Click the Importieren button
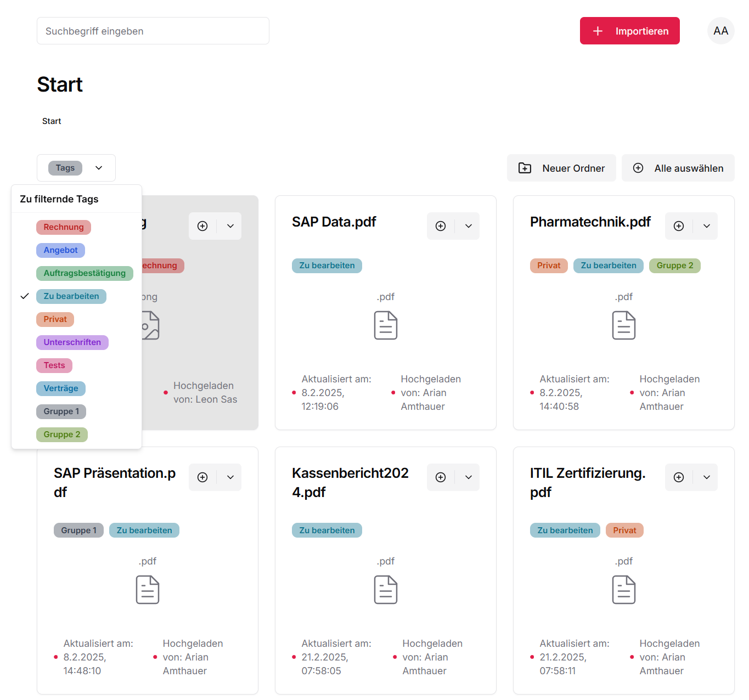The image size is (749, 700). click(629, 31)
